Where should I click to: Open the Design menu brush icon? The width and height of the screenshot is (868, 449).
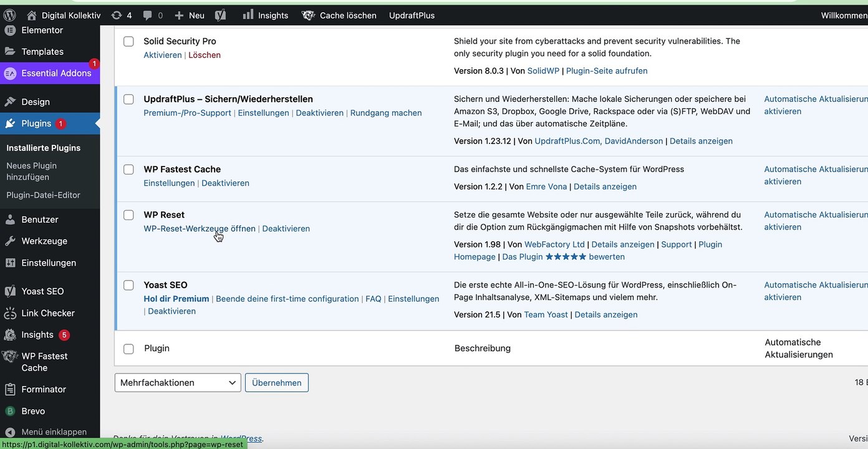[10, 102]
